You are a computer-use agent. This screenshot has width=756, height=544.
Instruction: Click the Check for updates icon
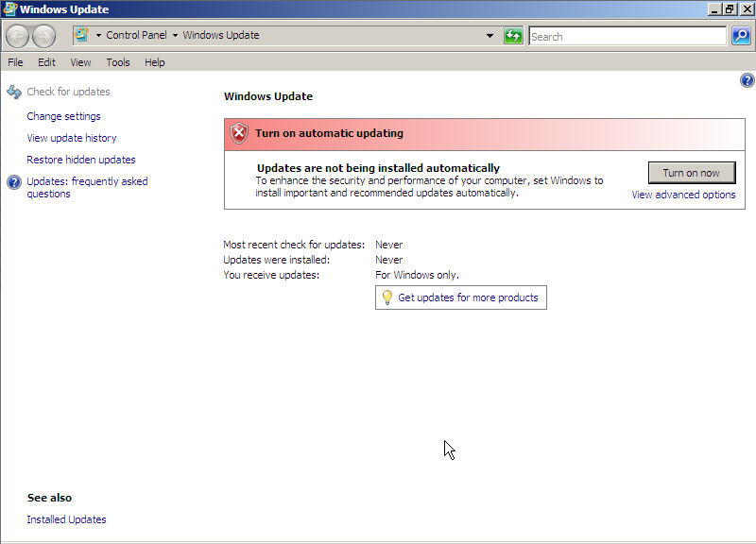point(14,92)
